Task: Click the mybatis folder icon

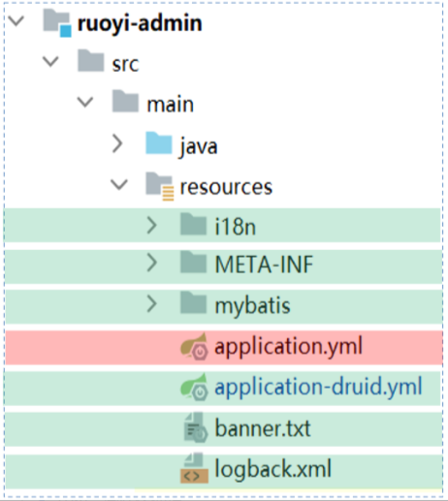Action: 193,303
